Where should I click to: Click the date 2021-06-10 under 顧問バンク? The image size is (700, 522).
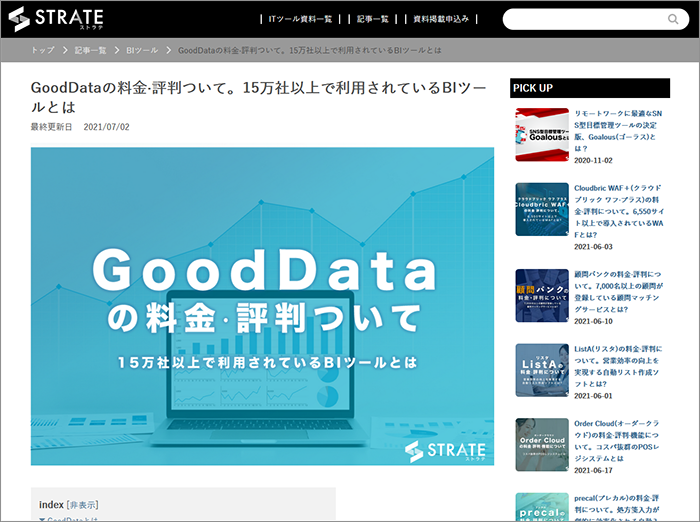(593, 321)
